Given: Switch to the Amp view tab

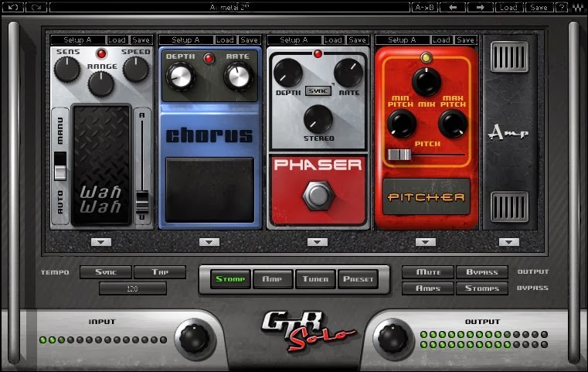Looking at the screenshot, I should pos(273,279).
